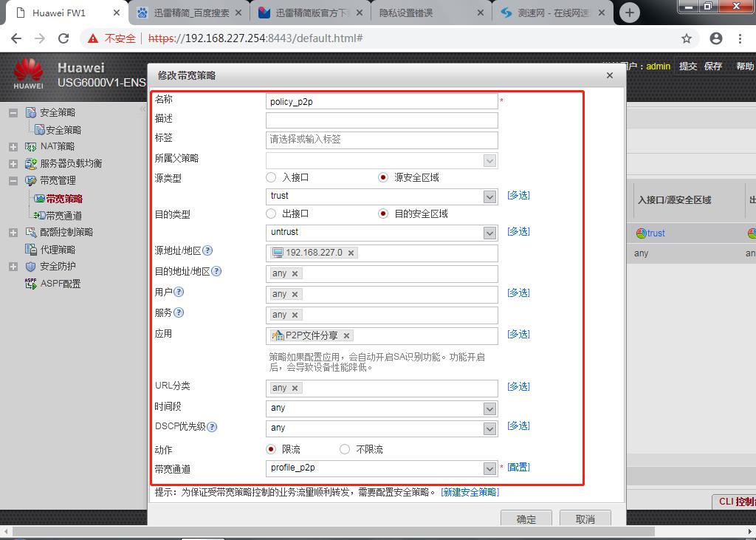Screen dimensions: 756x540
Task: Click the browser refresh icon
Action: (x=63, y=38)
